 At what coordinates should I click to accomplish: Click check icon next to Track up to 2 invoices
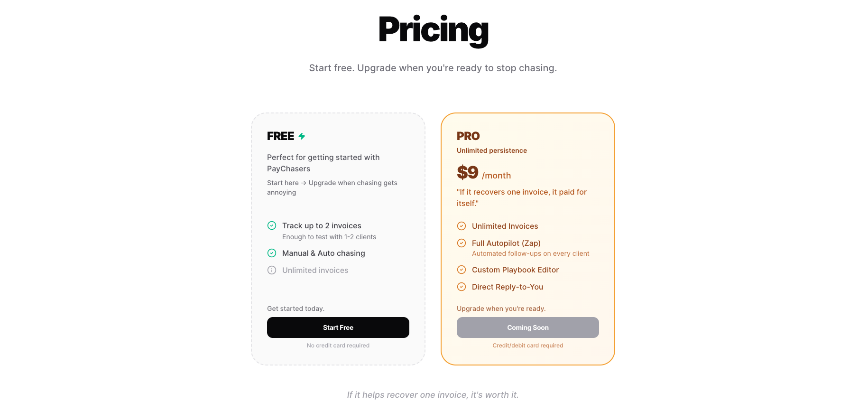(x=272, y=225)
